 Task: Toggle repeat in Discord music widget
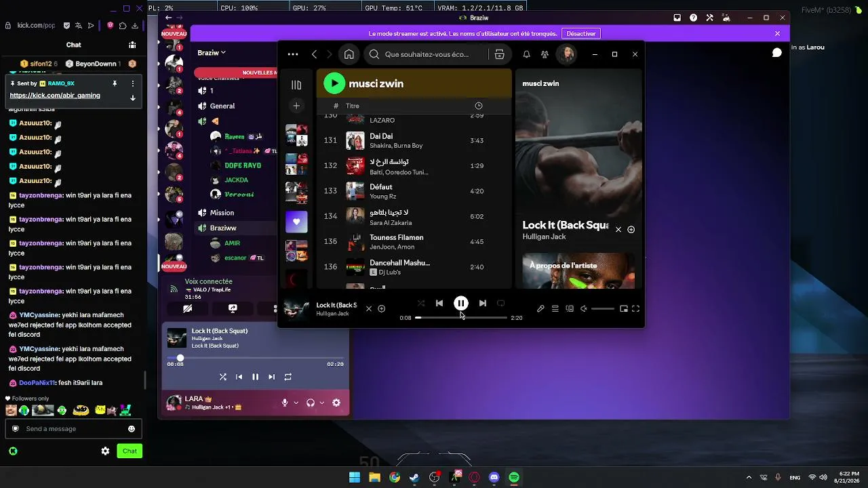coord(288,377)
